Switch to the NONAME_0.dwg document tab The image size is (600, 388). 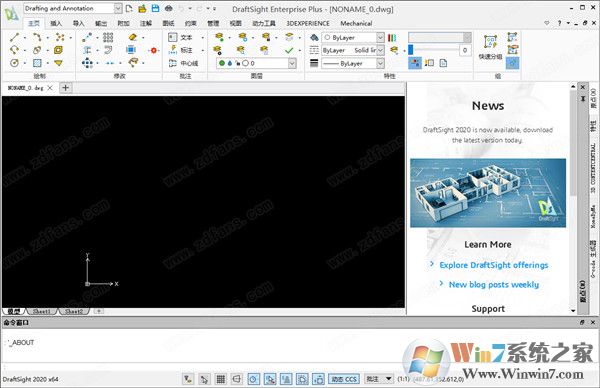25,88
